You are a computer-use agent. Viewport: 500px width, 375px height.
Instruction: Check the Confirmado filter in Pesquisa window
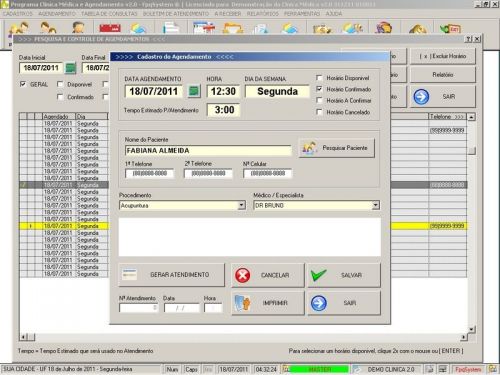pos(60,97)
